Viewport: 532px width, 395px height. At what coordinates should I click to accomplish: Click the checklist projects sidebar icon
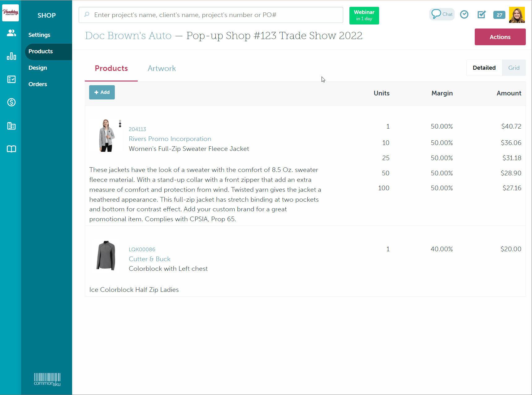tap(11, 79)
